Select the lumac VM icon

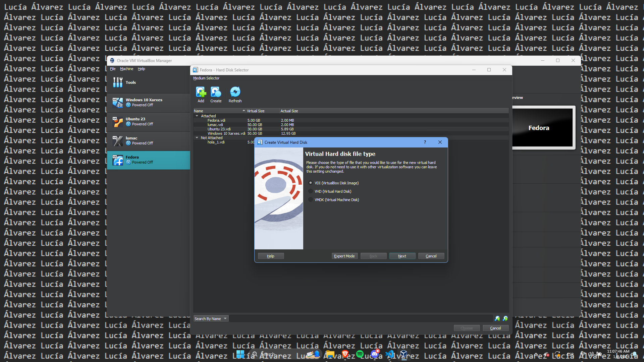pyautogui.click(x=118, y=141)
